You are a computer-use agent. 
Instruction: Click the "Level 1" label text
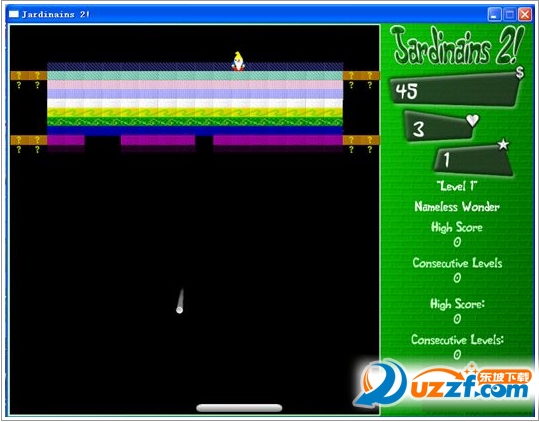click(x=456, y=187)
